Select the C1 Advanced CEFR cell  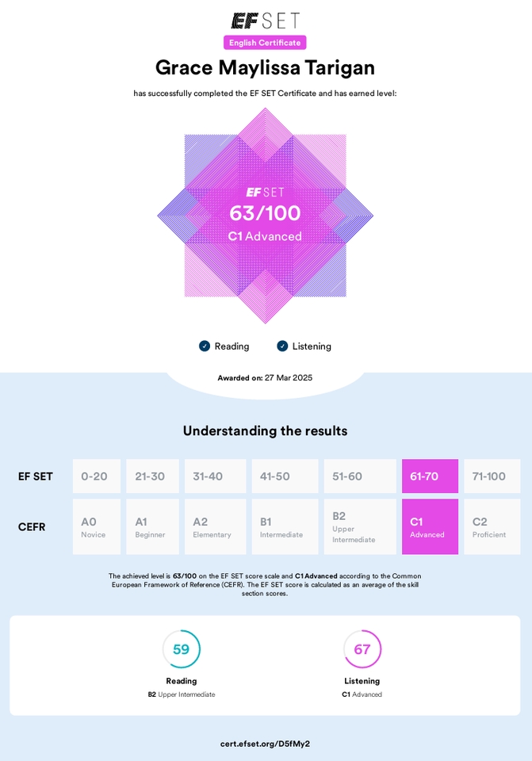point(430,526)
